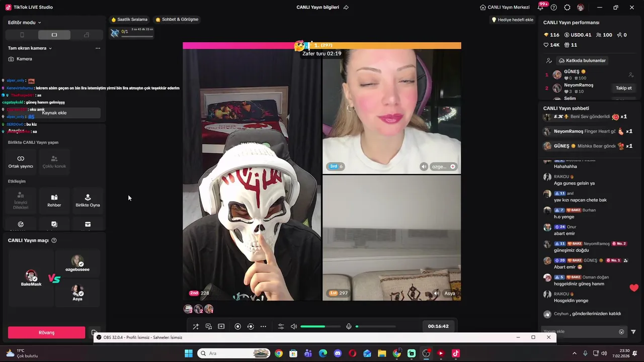Click Ortak yayıncı co-host button

coord(21,161)
